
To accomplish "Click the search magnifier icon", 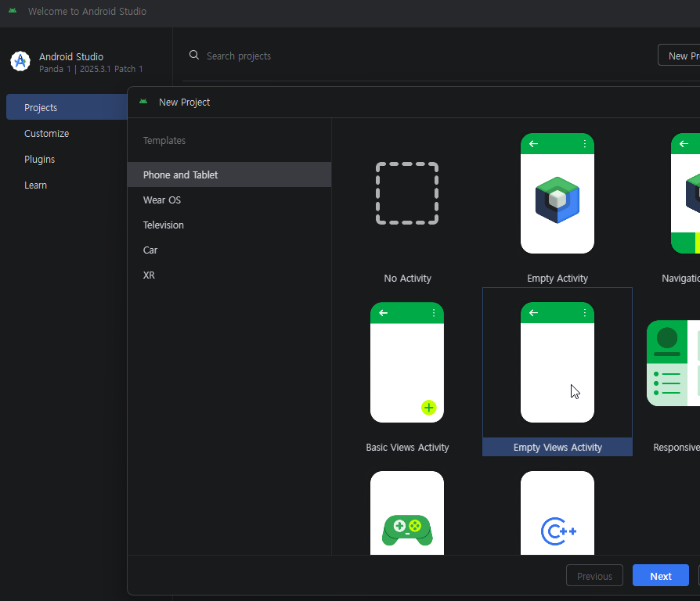I will pyautogui.click(x=194, y=56).
